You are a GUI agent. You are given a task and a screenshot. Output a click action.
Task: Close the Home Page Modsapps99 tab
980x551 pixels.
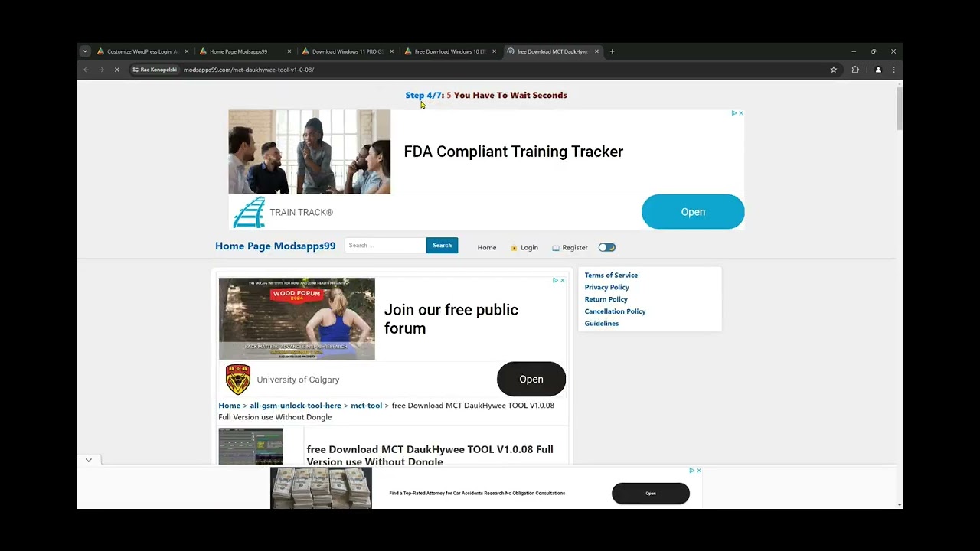[x=289, y=51]
